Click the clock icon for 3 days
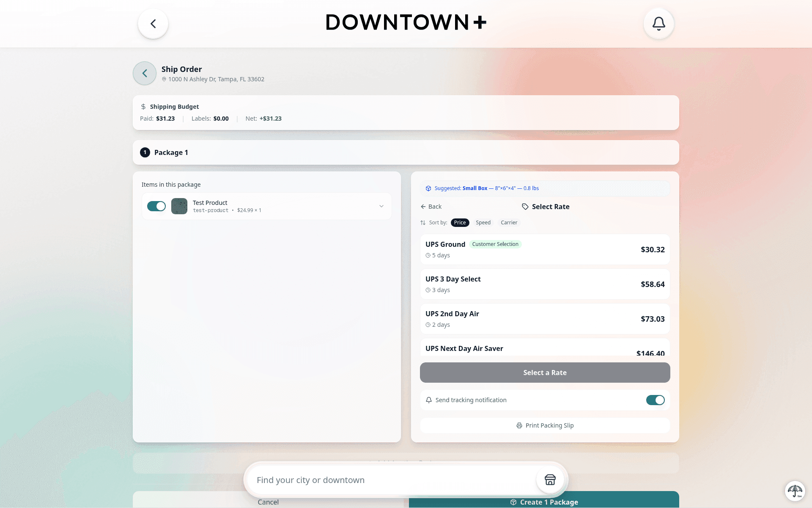 pos(428,290)
